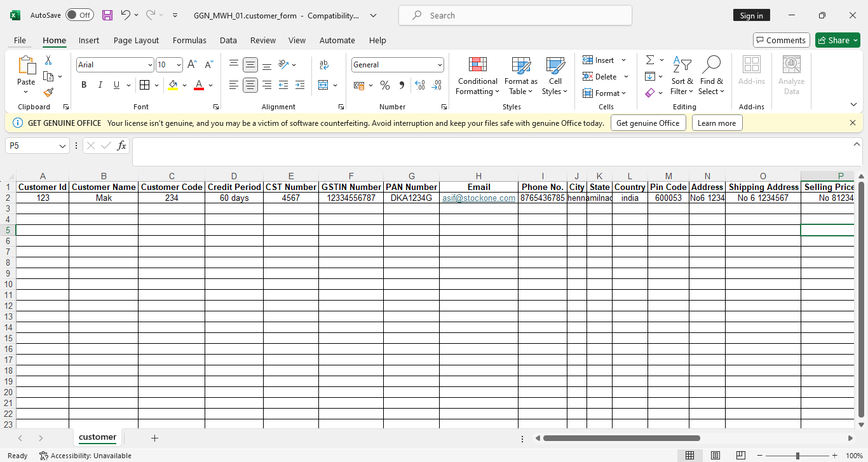Viewport: 868px width, 462px height.
Task: Click the Merge & Center icon
Action: coord(323,85)
